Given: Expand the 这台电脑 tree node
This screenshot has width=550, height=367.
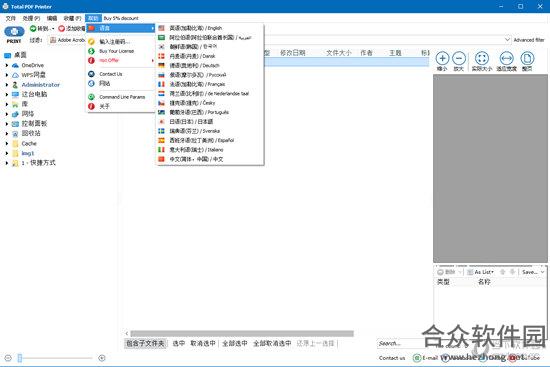Looking at the screenshot, I should pyautogui.click(x=7, y=94).
